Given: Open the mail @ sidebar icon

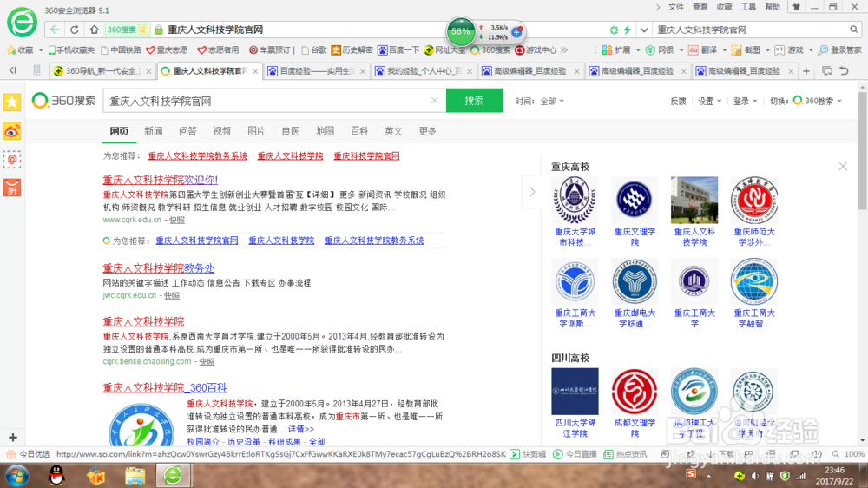Looking at the screenshot, I should pos(11,160).
